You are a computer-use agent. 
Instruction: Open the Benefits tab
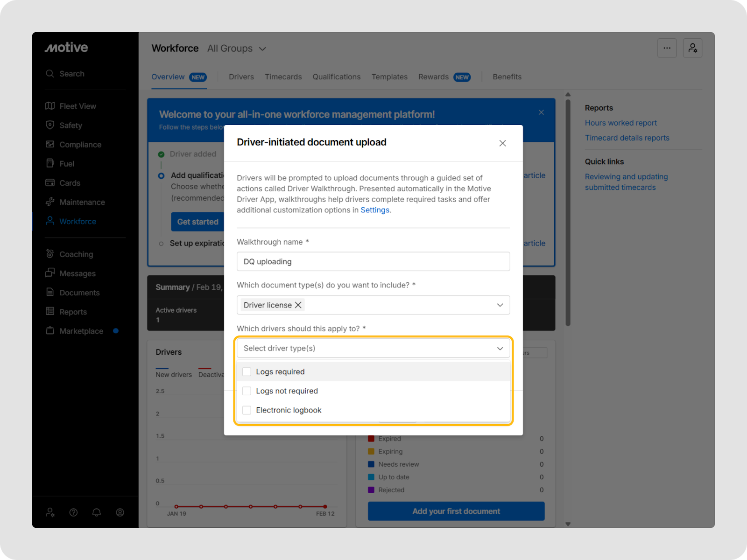tap(507, 77)
